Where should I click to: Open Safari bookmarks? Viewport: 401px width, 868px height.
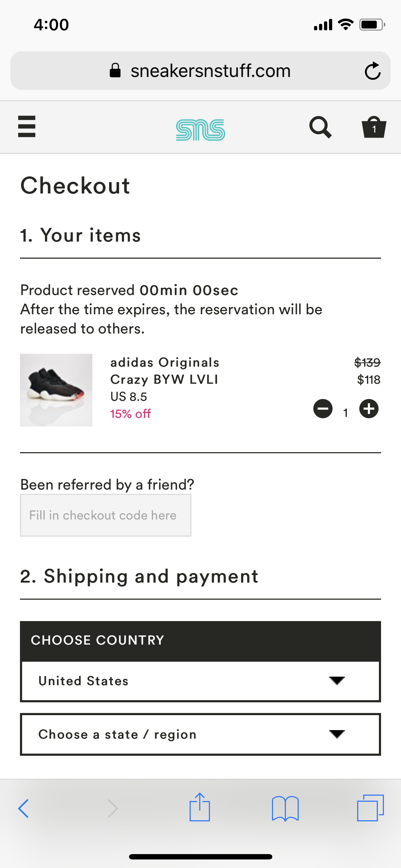[285, 808]
